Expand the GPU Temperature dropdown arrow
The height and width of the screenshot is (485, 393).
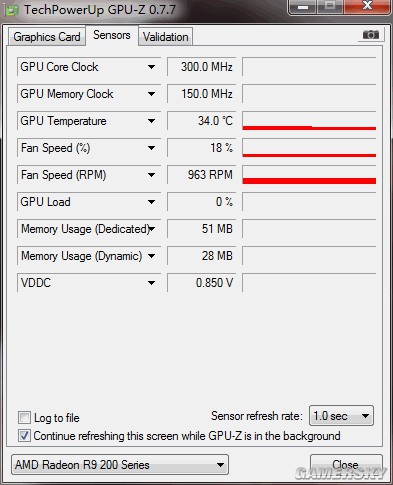pos(151,121)
